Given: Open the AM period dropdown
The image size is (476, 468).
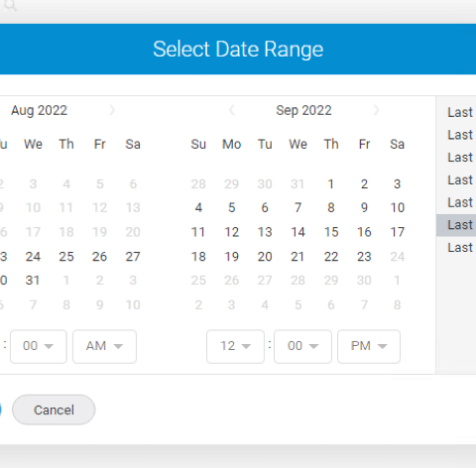Looking at the screenshot, I should [x=104, y=346].
